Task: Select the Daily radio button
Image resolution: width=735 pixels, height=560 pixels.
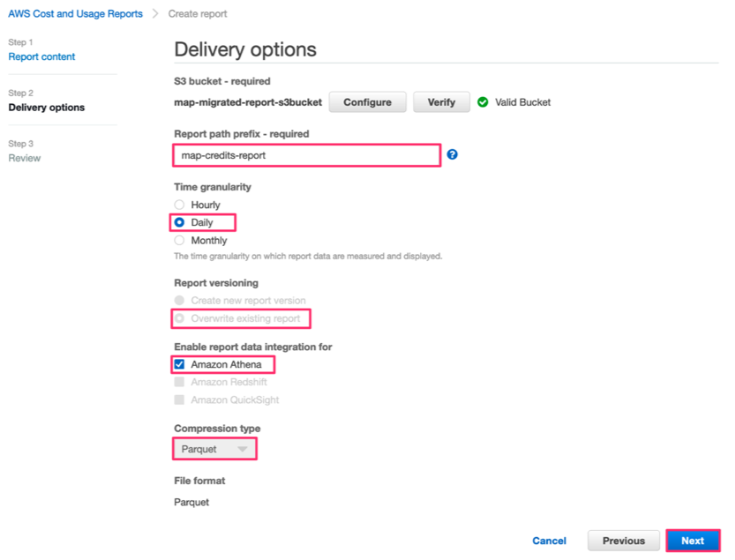Action: (x=179, y=222)
